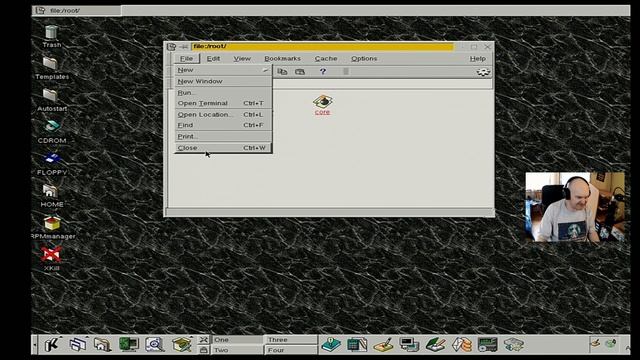Click the spinning gear icon in toolbar
The width and height of the screenshot is (640, 360).
tap(483, 72)
